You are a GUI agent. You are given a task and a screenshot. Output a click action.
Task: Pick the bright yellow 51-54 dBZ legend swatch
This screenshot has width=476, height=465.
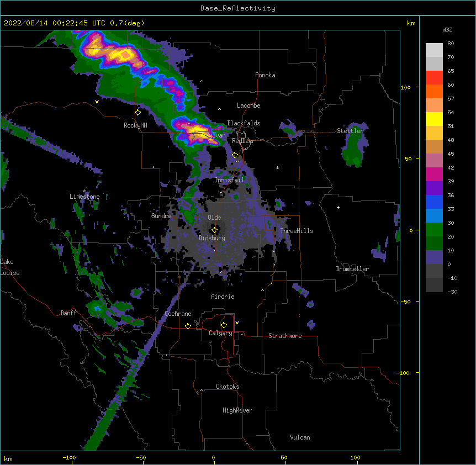point(434,119)
